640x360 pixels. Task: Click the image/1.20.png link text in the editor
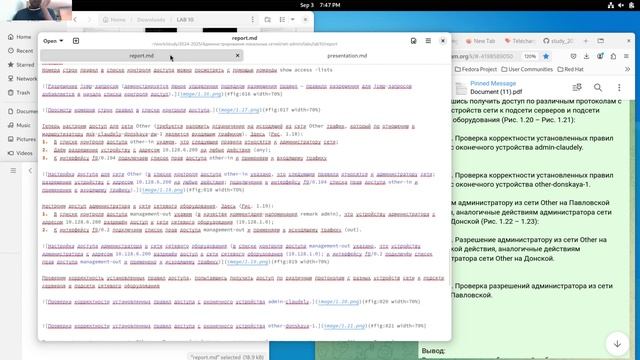click(338, 302)
